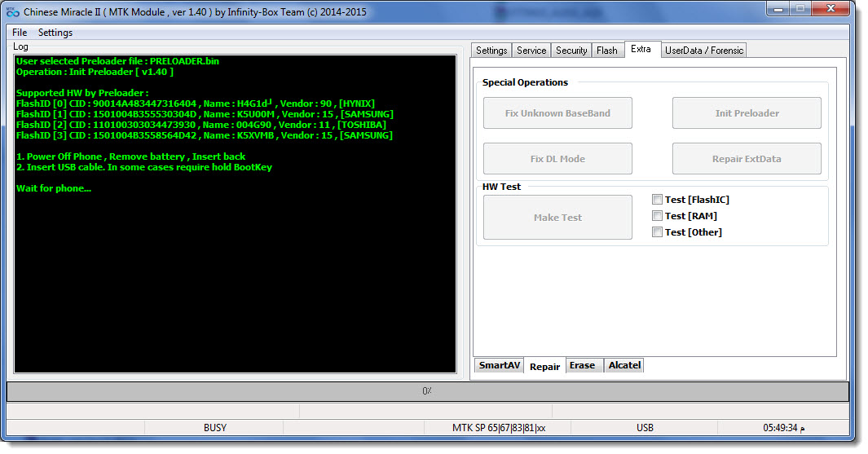Image resolution: width=868 pixels, height=454 pixels.
Task: Click the 'User selected Preloader file' log line
Action: coord(117,61)
